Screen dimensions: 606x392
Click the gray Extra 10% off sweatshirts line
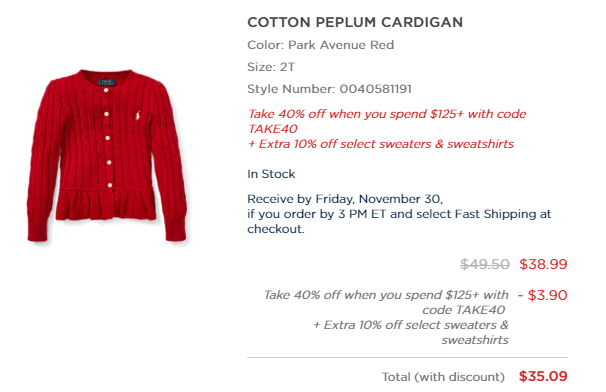tap(410, 332)
